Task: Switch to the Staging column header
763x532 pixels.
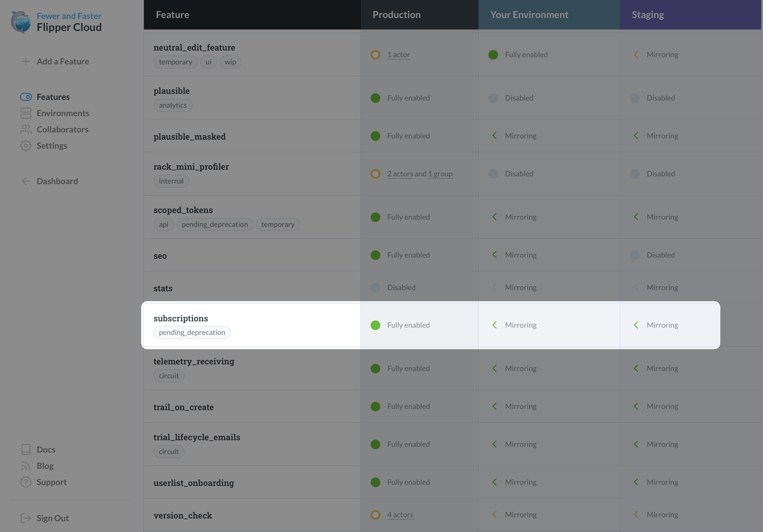Action: point(647,14)
